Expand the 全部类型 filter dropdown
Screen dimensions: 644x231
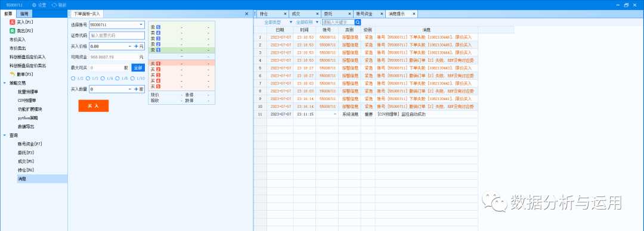point(291,22)
